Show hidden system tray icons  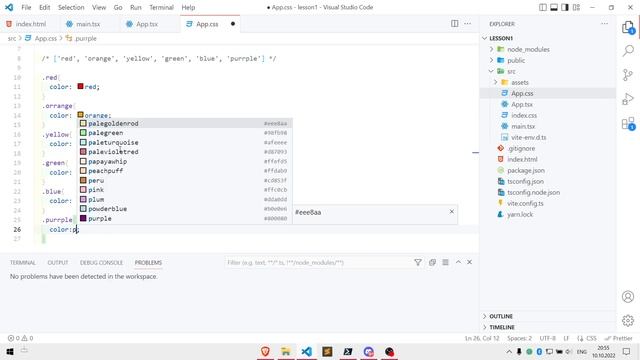509,351
